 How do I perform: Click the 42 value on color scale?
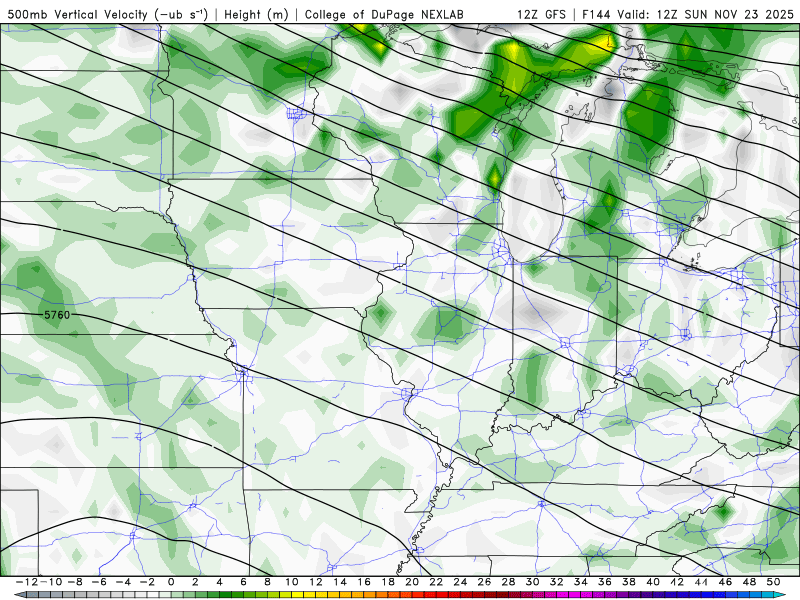677,582
